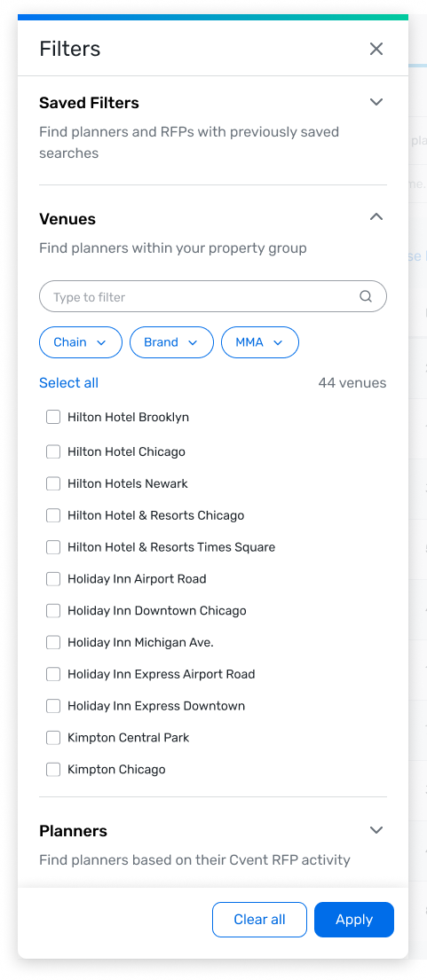This screenshot has height=980, width=427.
Task: Focus the Type to filter input field
Action: 212,296
